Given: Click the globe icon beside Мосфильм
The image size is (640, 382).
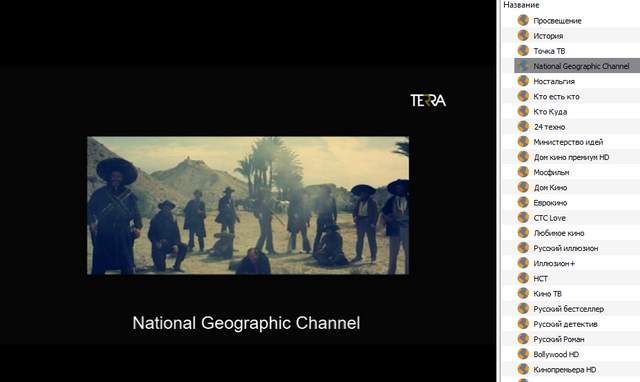Looking at the screenshot, I should click(x=523, y=171).
